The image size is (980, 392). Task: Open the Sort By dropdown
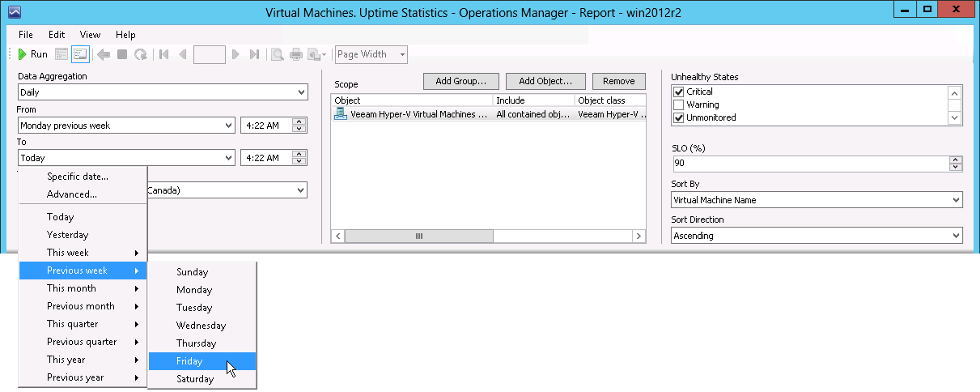point(817,200)
